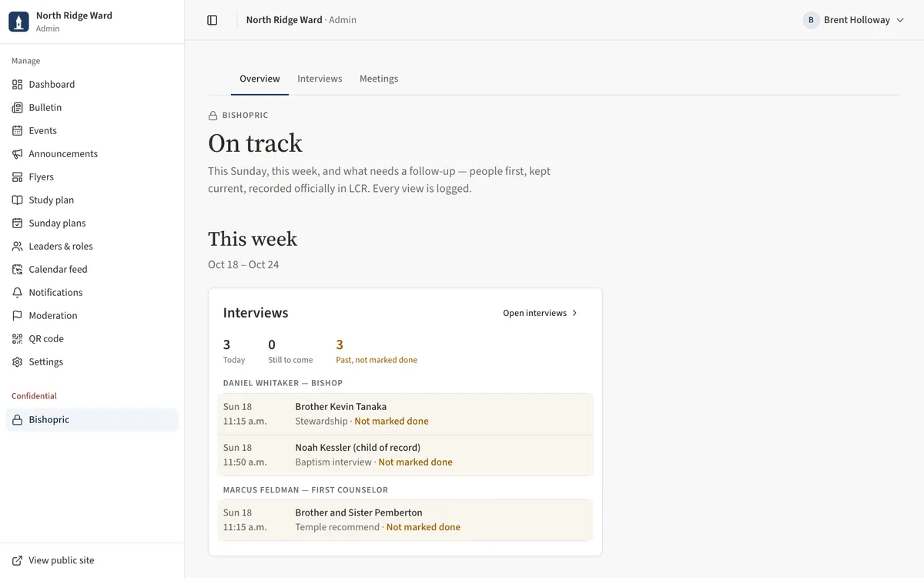Click the 'Still to come' count
This screenshot has height=578, width=924.
(x=272, y=344)
